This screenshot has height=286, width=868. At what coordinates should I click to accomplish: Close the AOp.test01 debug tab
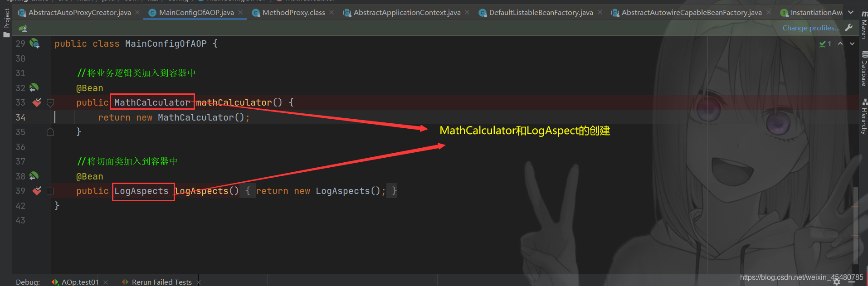(106, 282)
